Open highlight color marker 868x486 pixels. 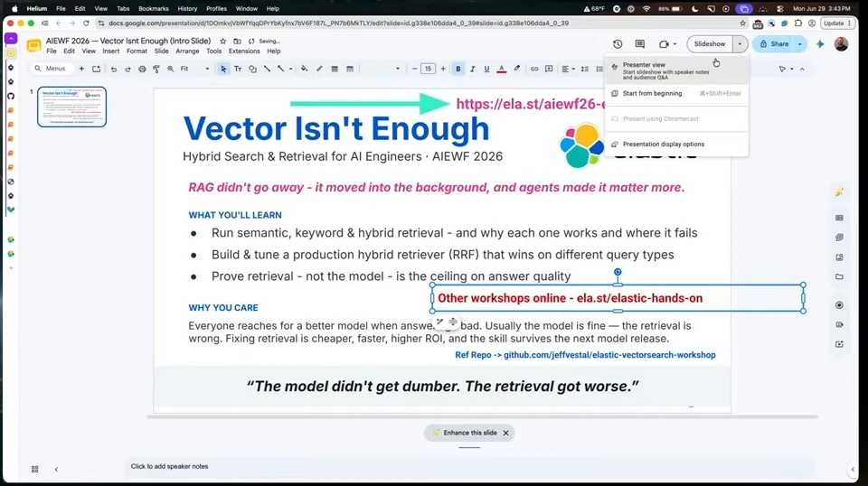[x=516, y=70]
